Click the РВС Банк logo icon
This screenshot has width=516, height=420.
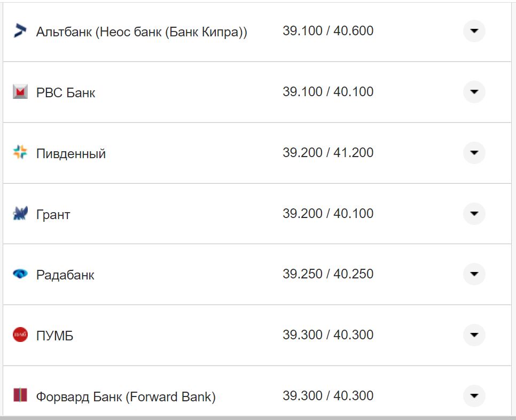click(20, 92)
